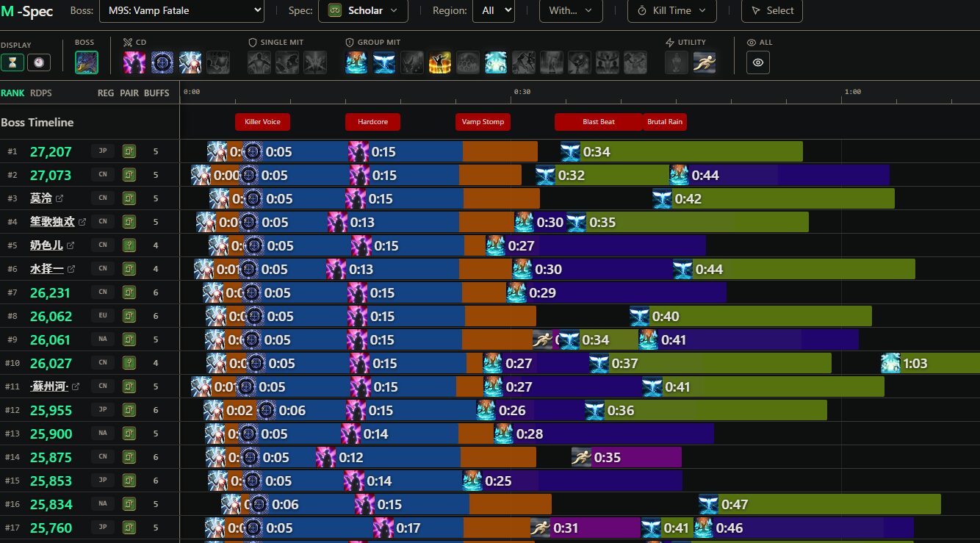The height and width of the screenshot is (543, 980).
Task: Toggle the boss icon filter
Action: [x=87, y=62]
